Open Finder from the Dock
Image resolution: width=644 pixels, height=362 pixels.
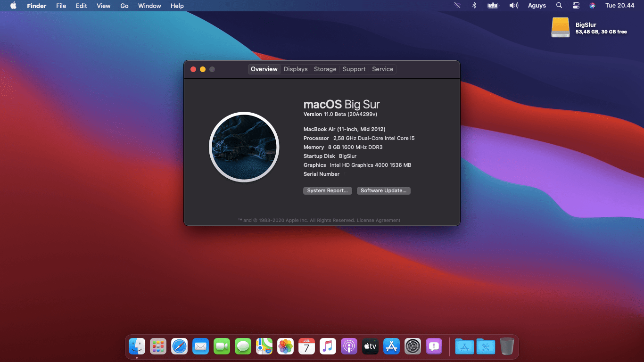(x=137, y=346)
